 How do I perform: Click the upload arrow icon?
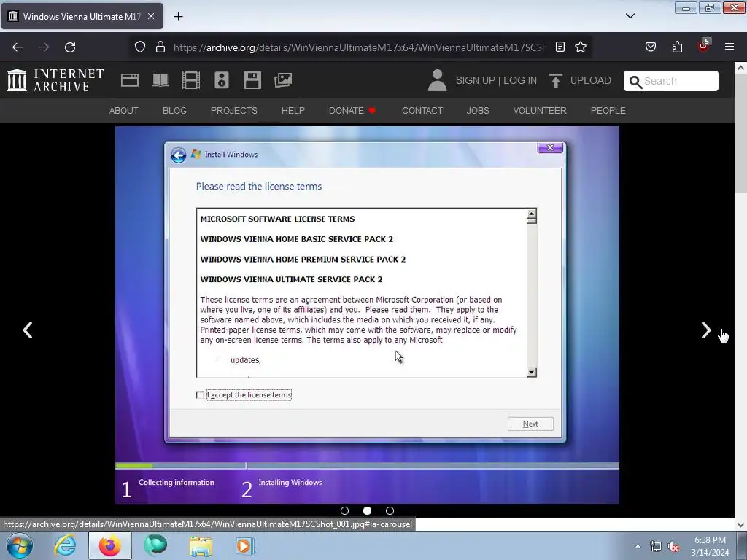coord(555,80)
